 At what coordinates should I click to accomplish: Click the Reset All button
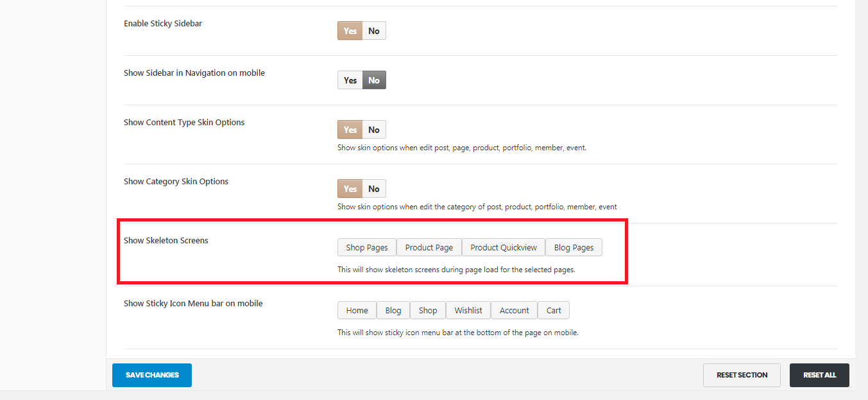pos(819,375)
